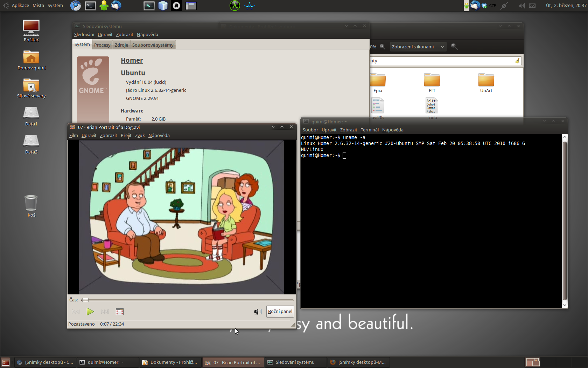Skip to next track in movie player
Viewport: 588px width, 368px height.
[x=105, y=312]
